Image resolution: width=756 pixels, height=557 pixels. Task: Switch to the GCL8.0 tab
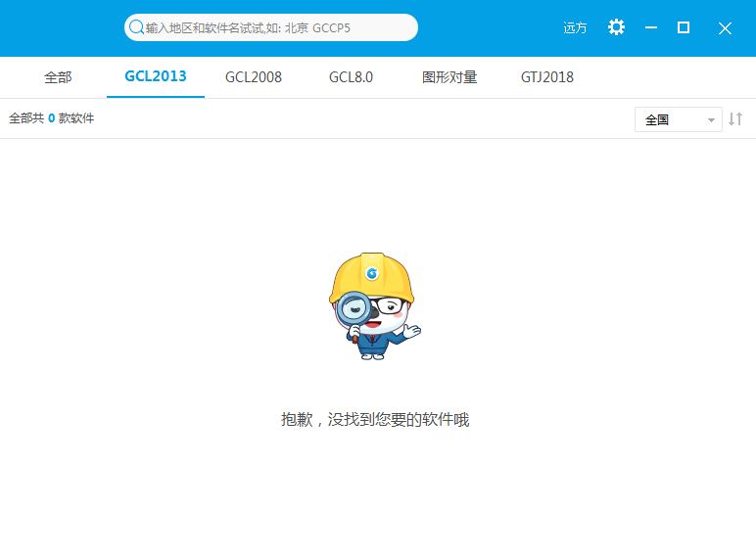351,77
